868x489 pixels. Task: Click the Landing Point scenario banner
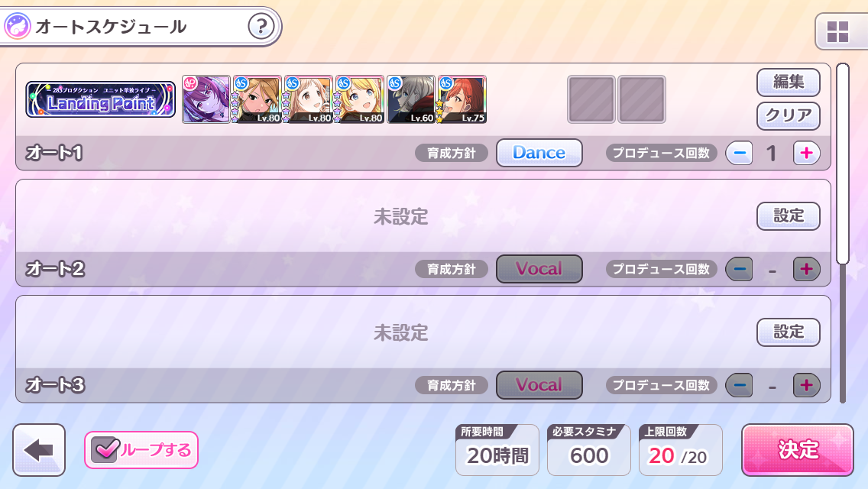click(x=101, y=99)
